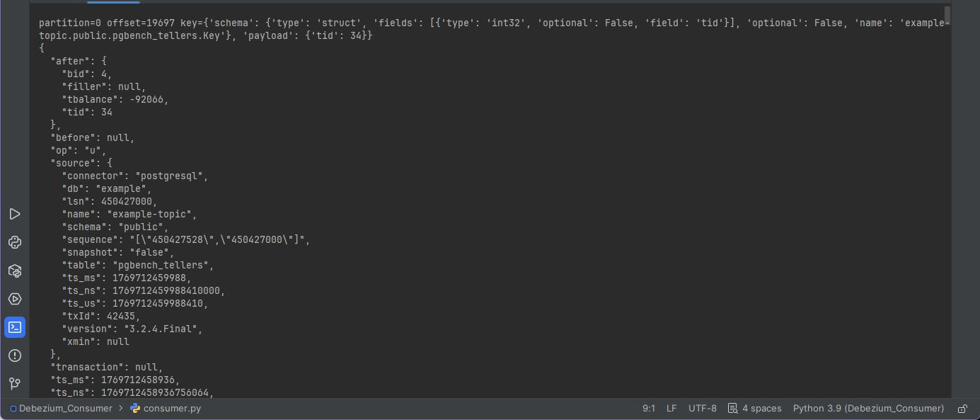Change the UTF-8 file encoding

[702, 409]
